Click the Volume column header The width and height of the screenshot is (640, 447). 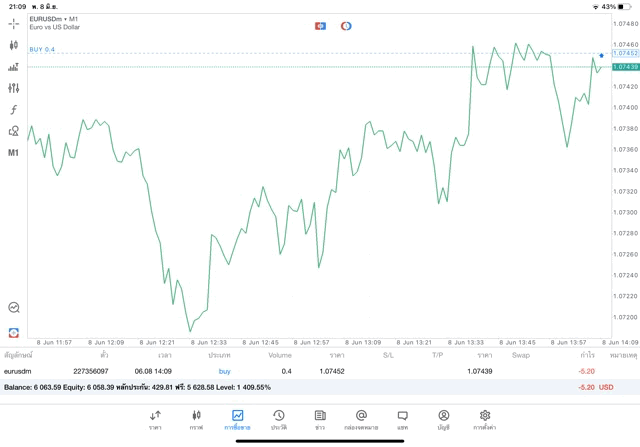280,355
